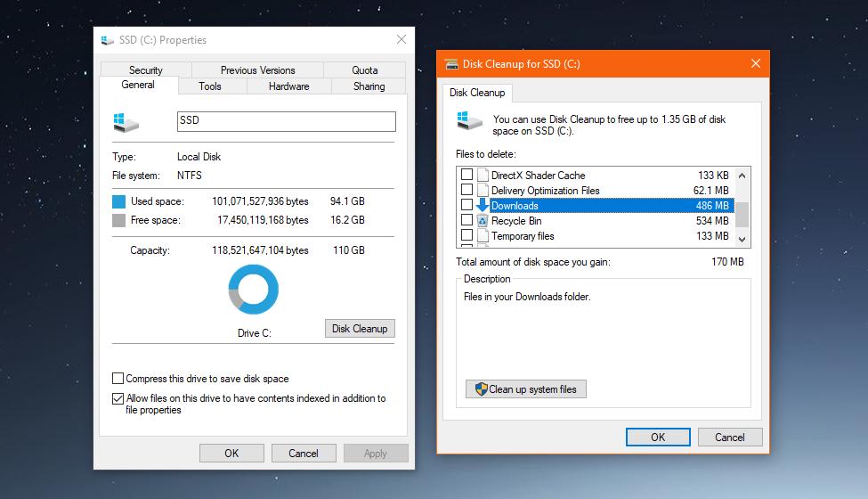Click the 133 KB size value
Screen dimensions: 868x499
(x=713, y=175)
